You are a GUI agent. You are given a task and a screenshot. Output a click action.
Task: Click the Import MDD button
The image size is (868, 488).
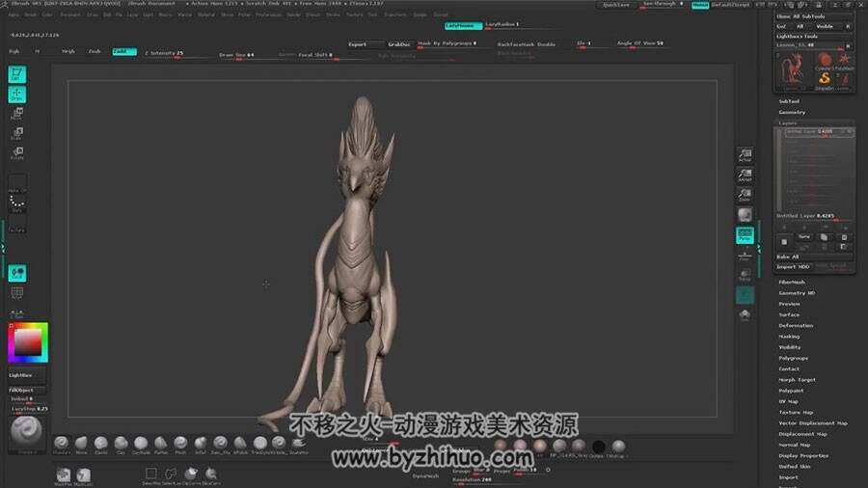coord(793,267)
